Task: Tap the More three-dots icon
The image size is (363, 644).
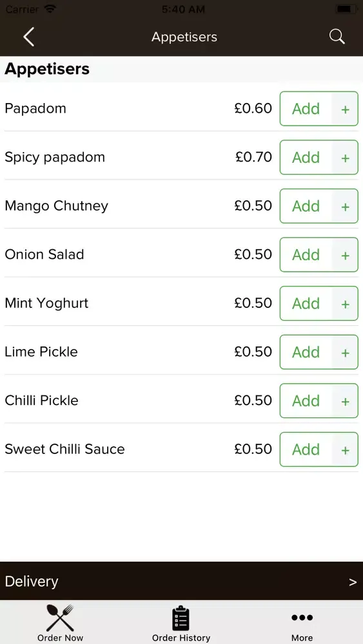Action: point(302,618)
